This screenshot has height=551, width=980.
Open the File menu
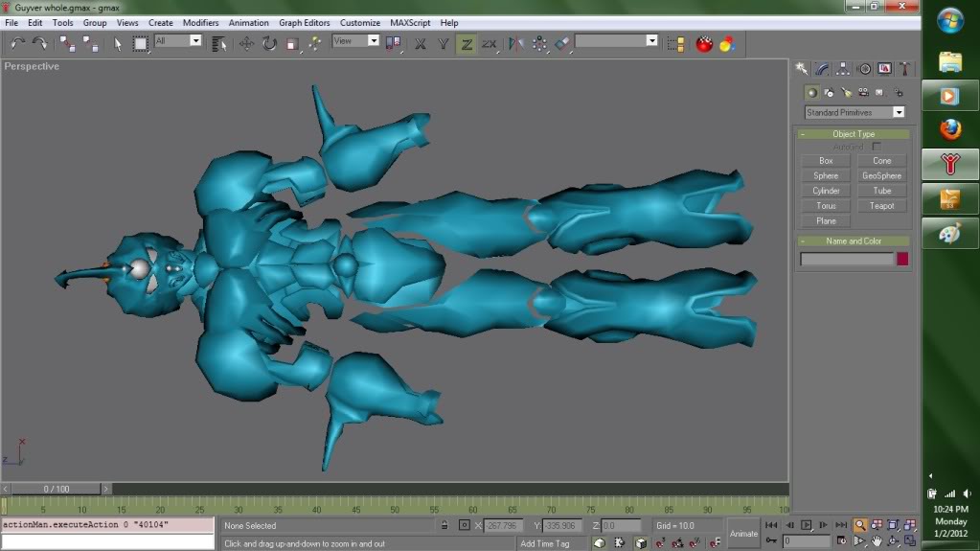[11, 22]
